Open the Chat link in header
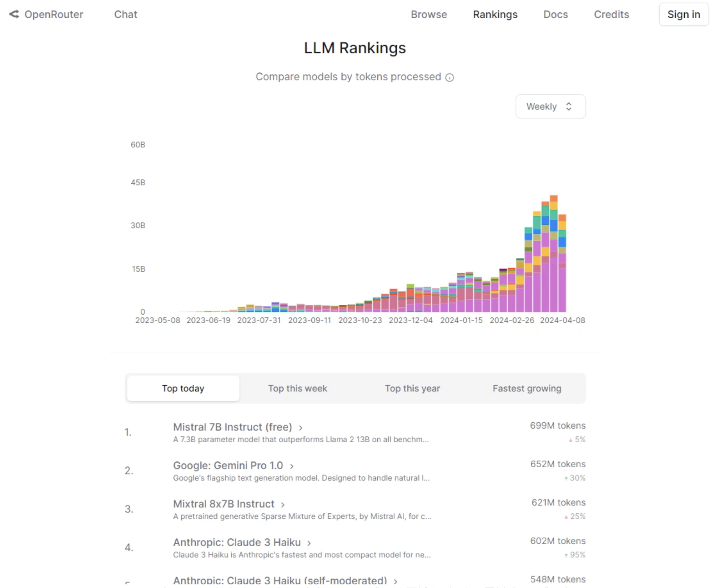The height and width of the screenshot is (588, 722). pos(125,15)
